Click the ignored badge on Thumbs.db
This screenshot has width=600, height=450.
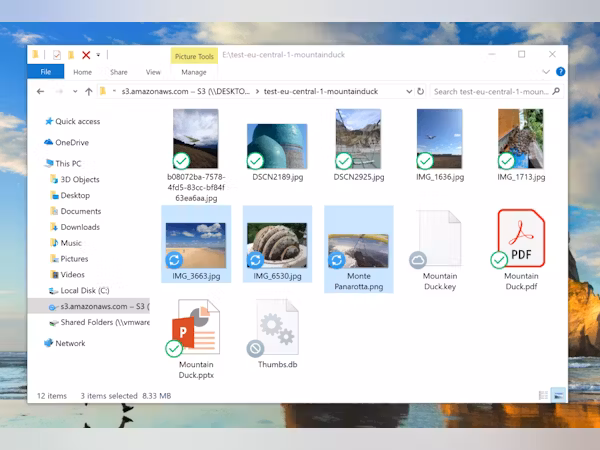pyautogui.click(x=255, y=349)
